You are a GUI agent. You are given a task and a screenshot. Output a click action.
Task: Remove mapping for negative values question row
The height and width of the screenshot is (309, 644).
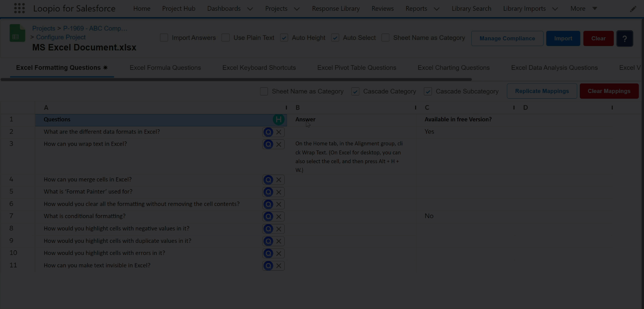(x=279, y=229)
